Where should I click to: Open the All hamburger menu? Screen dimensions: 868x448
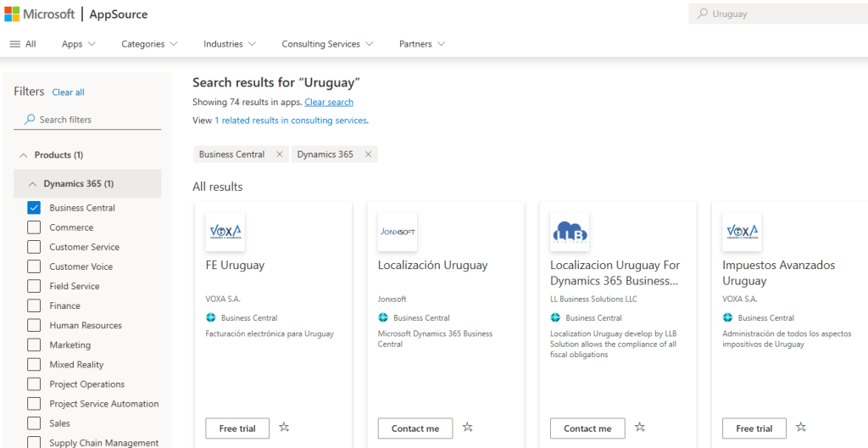tap(23, 44)
